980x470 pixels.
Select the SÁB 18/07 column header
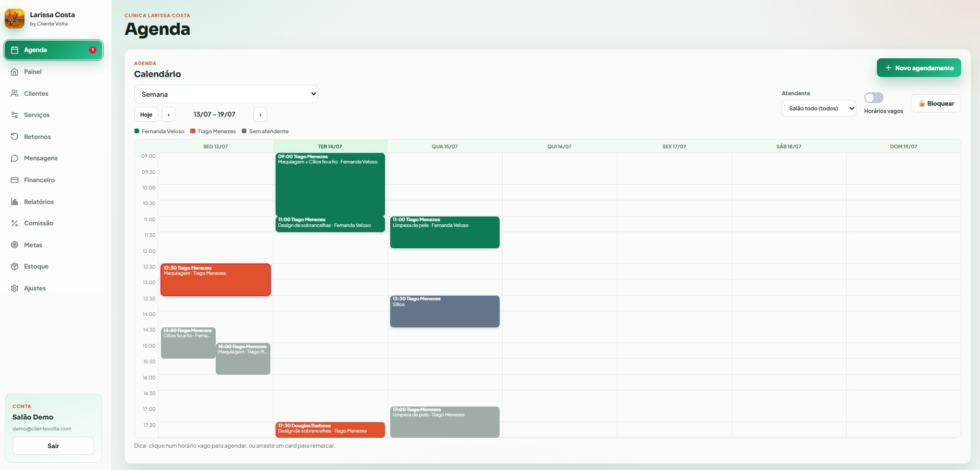tap(789, 146)
